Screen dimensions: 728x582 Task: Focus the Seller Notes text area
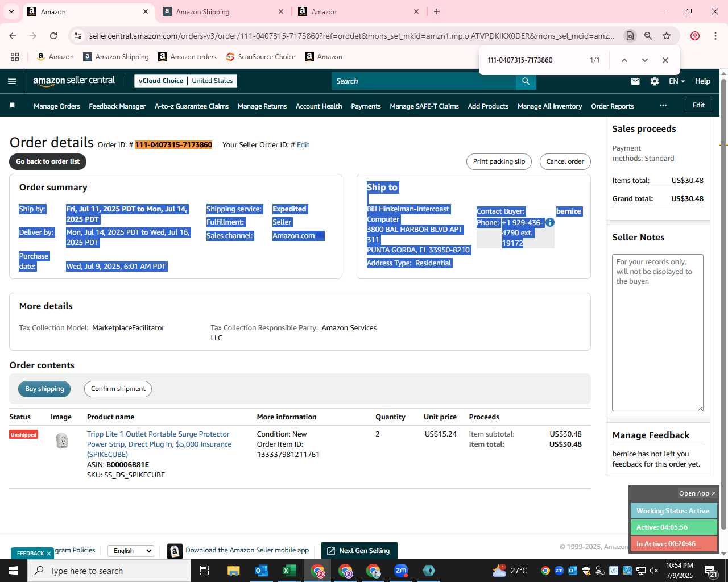pos(657,332)
